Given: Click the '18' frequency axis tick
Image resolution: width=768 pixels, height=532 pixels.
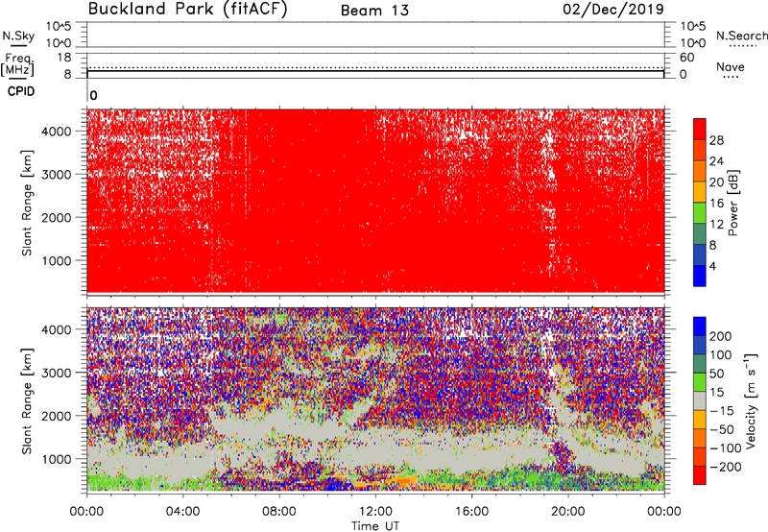Looking at the screenshot, I should coord(64,58).
